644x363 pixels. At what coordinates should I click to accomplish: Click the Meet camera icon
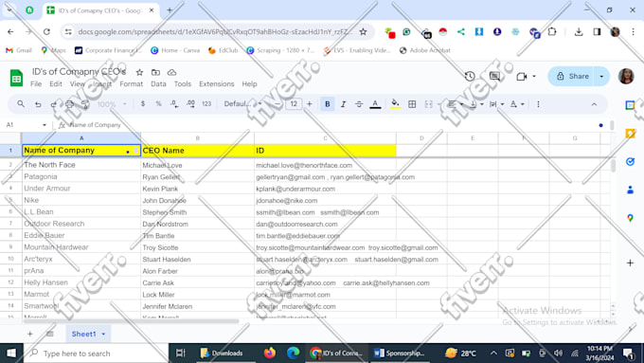(522, 76)
